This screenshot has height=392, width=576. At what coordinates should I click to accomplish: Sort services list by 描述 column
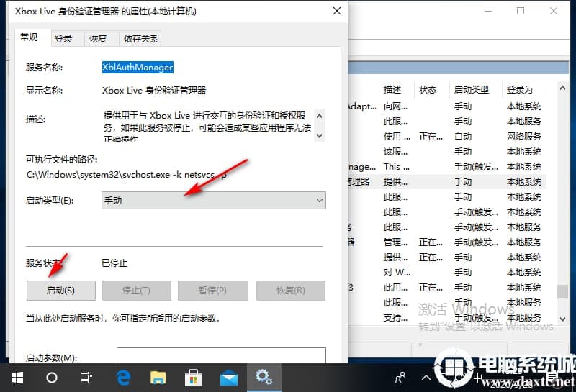pyautogui.click(x=396, y=90)
